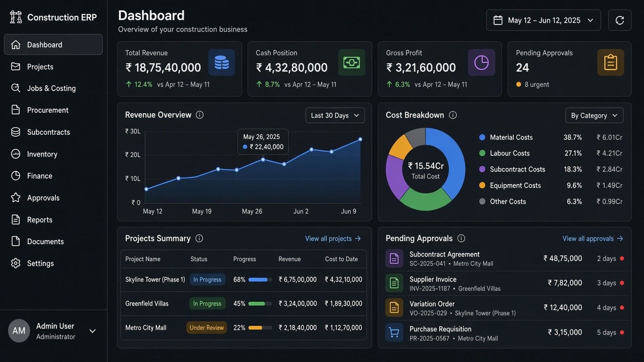Click the Jobs & Costing search icon
The image size is (644, 362).
pos(16,88)
